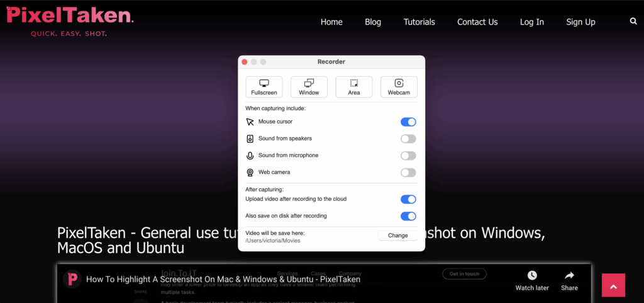Open Tutorials in navigation
This screenshot has width=644, height=303.
419,22
